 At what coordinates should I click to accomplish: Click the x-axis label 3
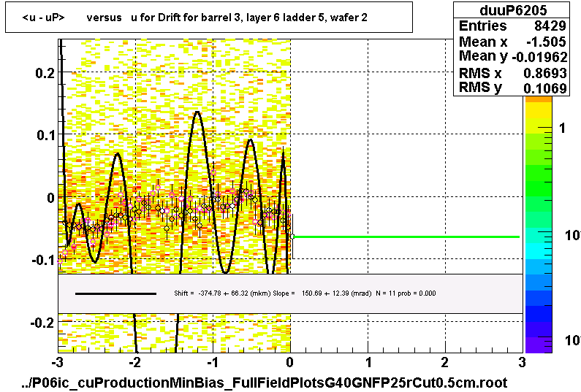coord(522,363)
